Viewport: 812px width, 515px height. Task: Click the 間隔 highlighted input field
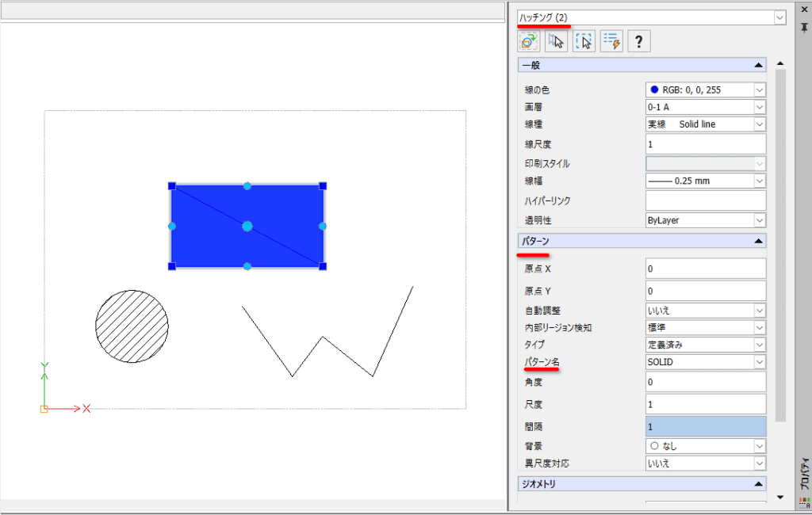706,427
